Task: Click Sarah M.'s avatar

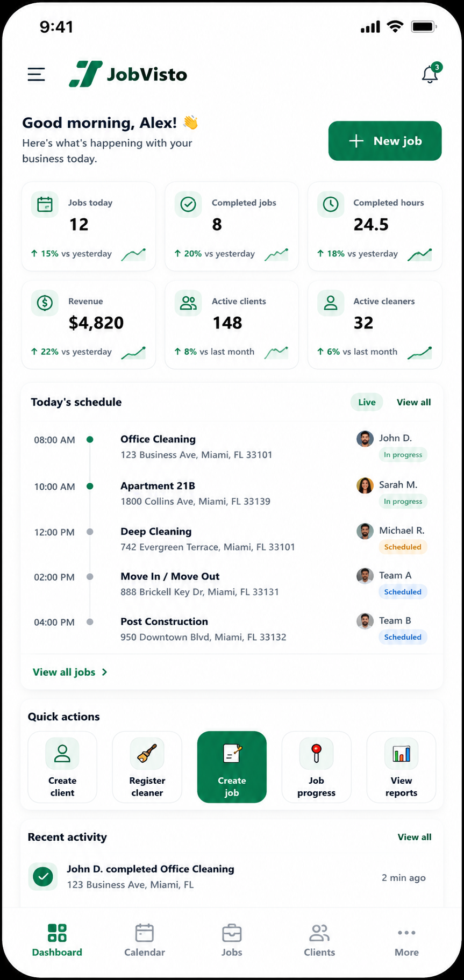Action: [365, 485]
